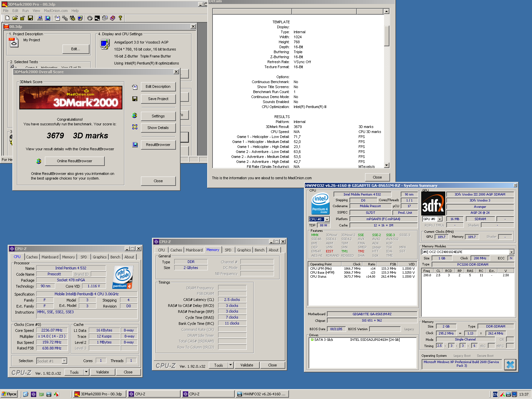Click Edit... button under Project Description
This screenshot has width=532, height=399.
tap(76, 49)
